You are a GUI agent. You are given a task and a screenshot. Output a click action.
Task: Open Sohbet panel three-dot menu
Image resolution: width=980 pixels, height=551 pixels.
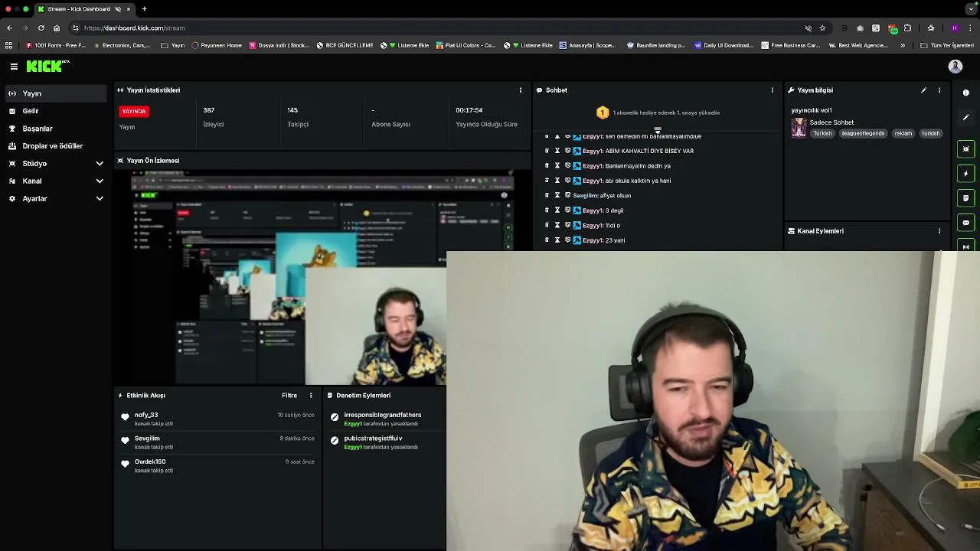[772, 90]
